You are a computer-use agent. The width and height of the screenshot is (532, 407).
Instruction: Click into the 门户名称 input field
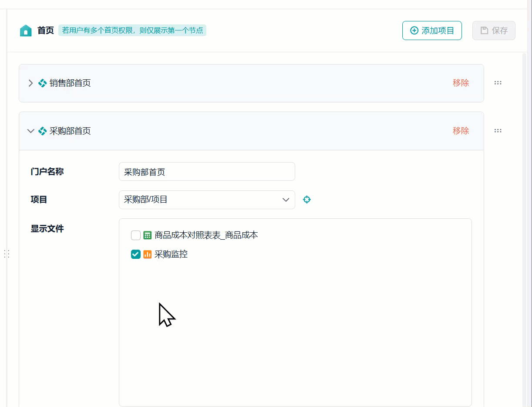point(207,172)
